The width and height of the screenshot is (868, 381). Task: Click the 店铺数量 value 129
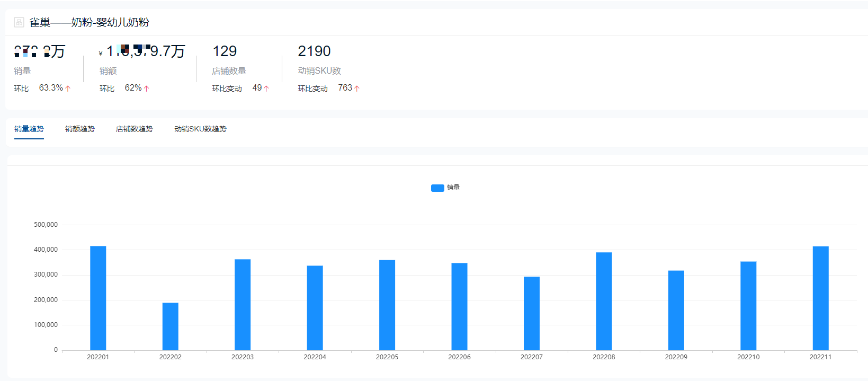[x=225, y=51]
